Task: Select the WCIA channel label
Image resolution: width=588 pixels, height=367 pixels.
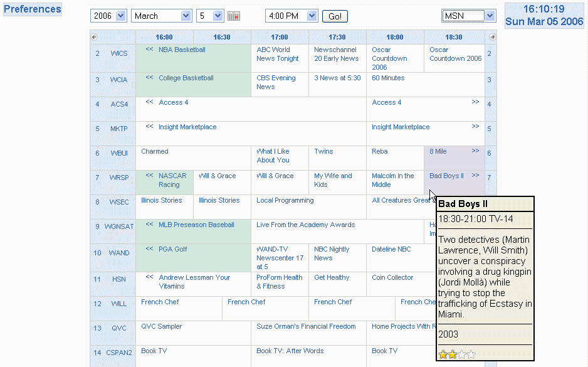Action: 118,80
